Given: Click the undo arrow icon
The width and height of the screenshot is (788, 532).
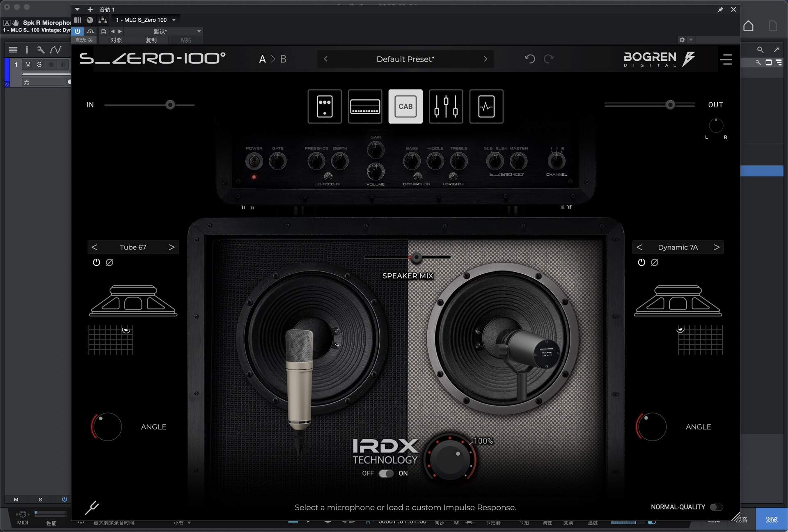Looking at the screenshot, I should pos(530,59).
